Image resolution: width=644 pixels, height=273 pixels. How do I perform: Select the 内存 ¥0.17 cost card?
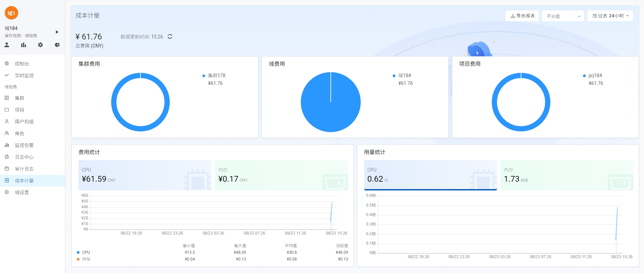click(281, 175)
